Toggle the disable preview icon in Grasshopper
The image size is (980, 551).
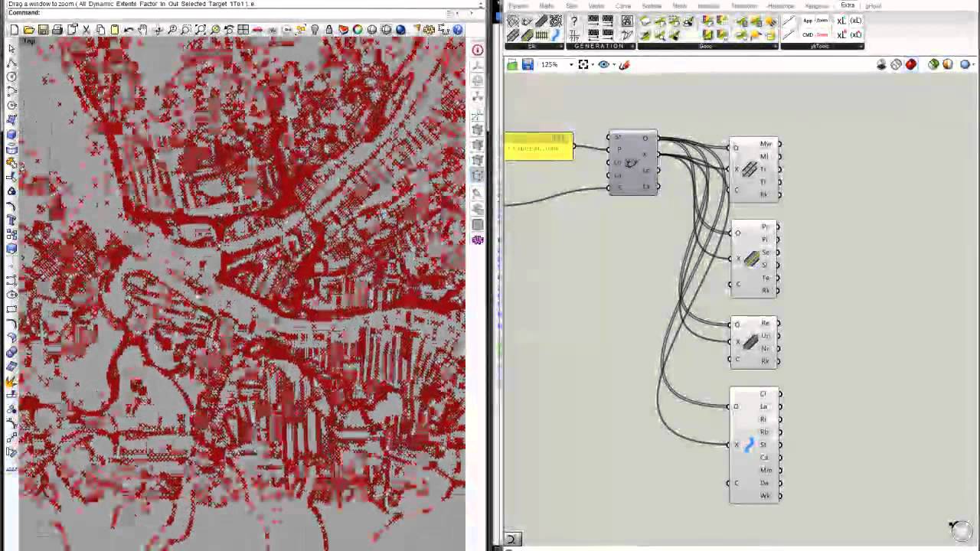click(881, 65)
